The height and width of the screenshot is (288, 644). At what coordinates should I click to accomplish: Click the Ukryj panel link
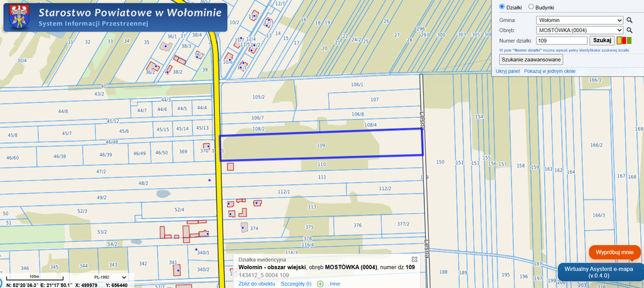point(508,71)
